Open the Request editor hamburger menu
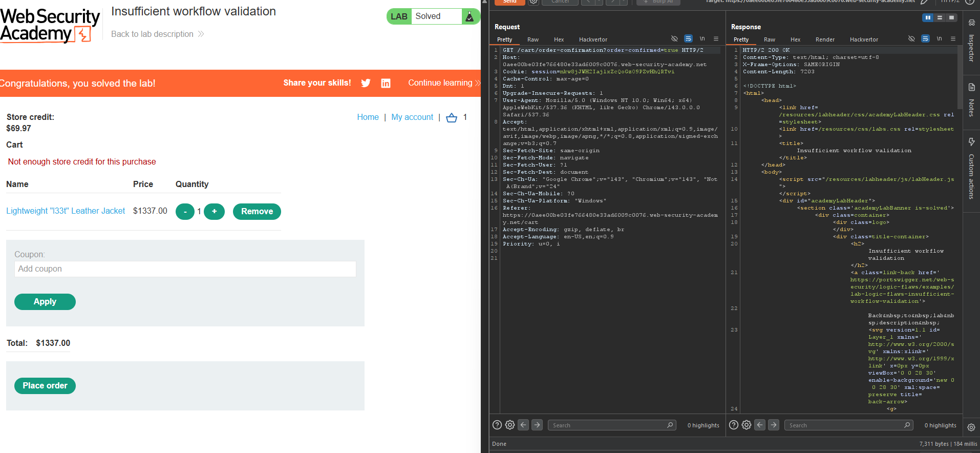 click(716, 38)
